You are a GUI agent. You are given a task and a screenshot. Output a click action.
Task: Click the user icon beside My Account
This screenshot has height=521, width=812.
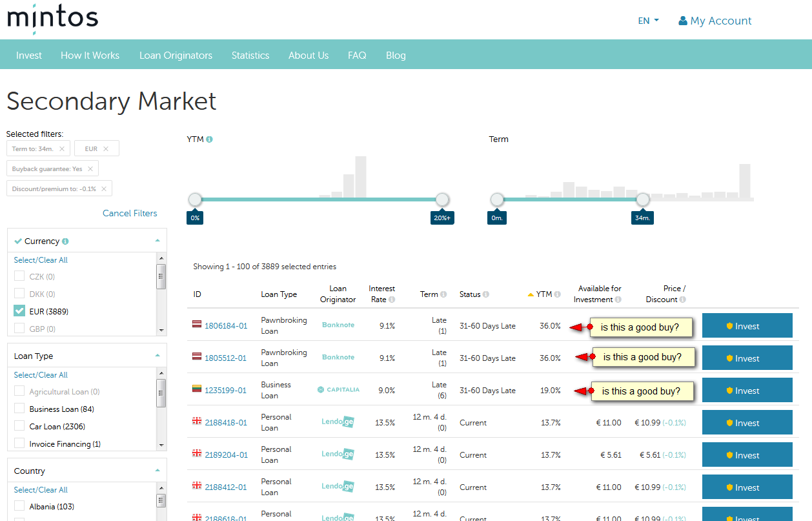(x=683, y=21)
